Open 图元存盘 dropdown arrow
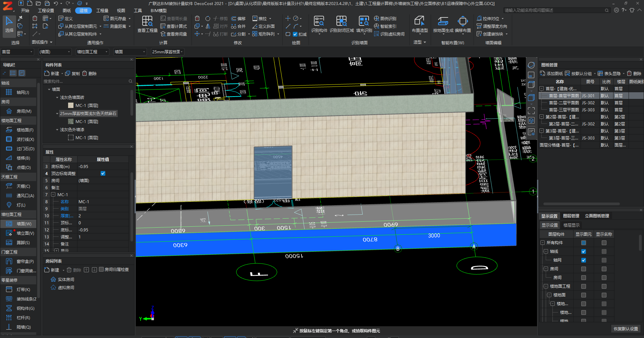644x338 pixels. point(129,18)
